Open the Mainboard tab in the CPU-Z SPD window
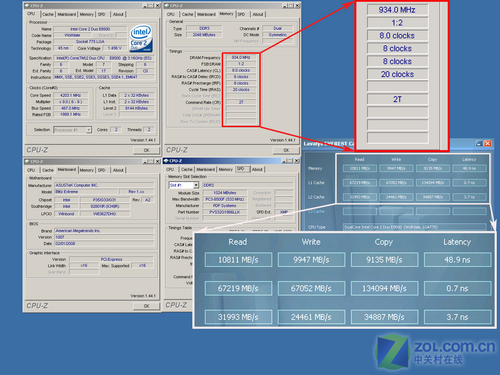The height and width of the screenshot is (375, 500). (x=206, y=169)
